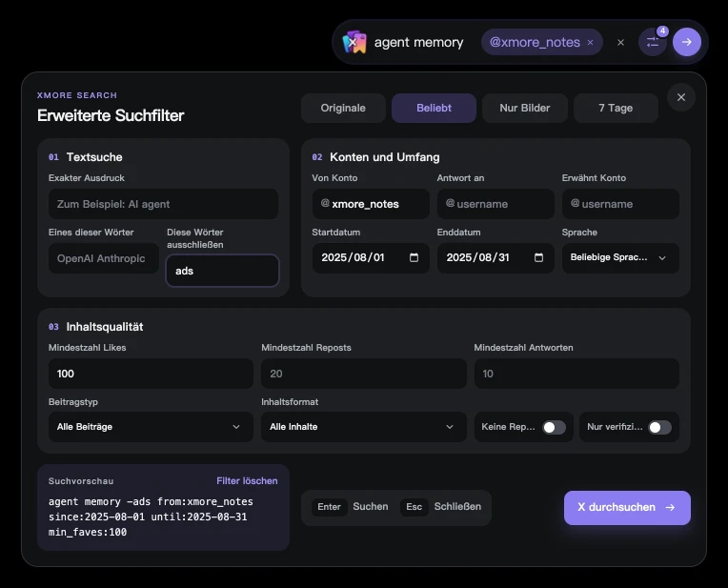Focus the Eines dieser Wörter field
The height and width of the screenshot is (588, 728).
104,258
